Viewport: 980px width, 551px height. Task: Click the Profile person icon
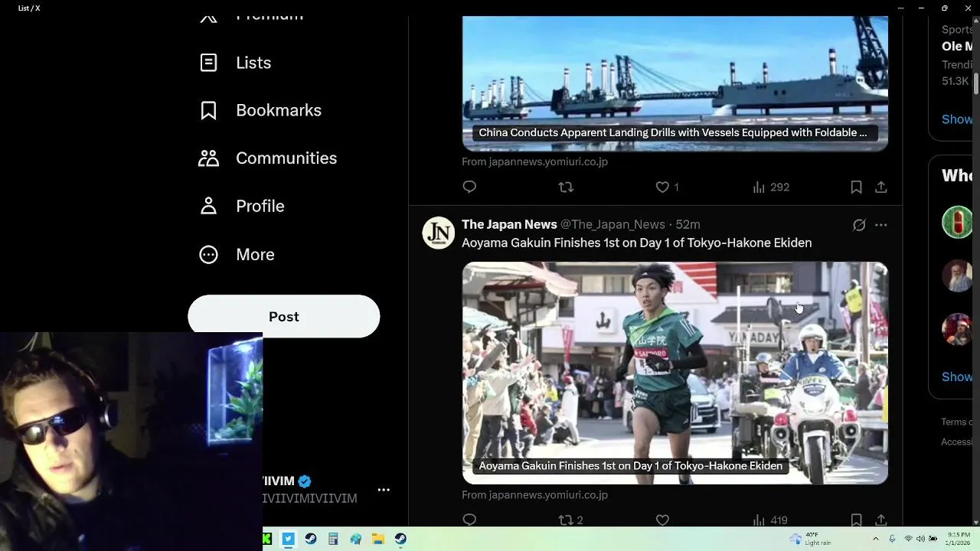tap(208, 206)
